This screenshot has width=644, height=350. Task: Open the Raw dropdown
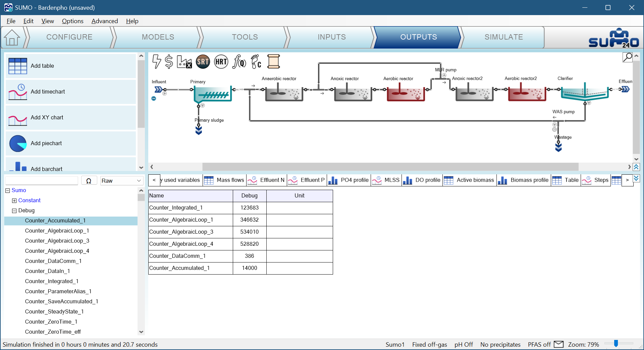pyautogui.click(x=121, y=181)
